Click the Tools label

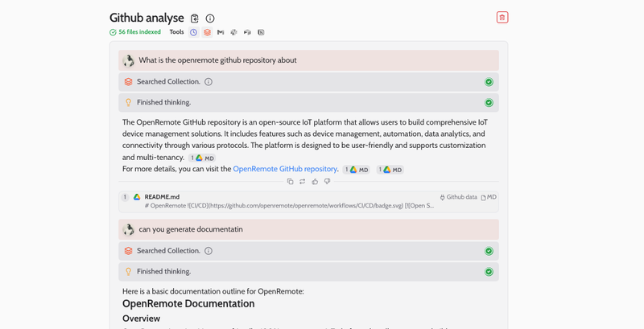point(176,32)
